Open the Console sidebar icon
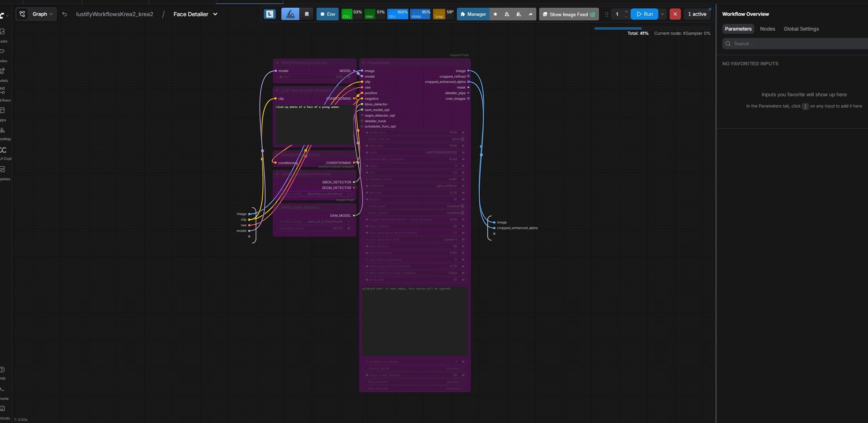Viewport: 868px width, 423px height. click(2, 393)
